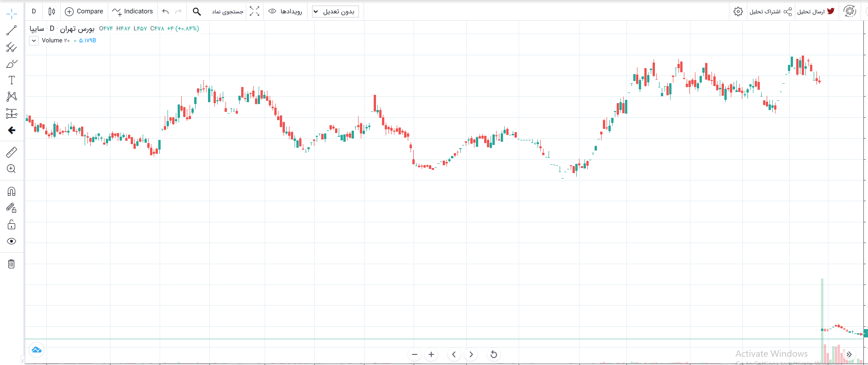Open the بدون تعدیل dropdown
This screenshot has width=868, height=365.
pos(335,12)
